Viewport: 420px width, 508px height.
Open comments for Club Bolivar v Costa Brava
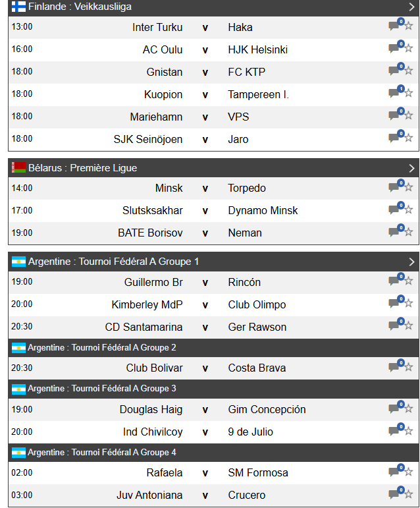[394, 368]
